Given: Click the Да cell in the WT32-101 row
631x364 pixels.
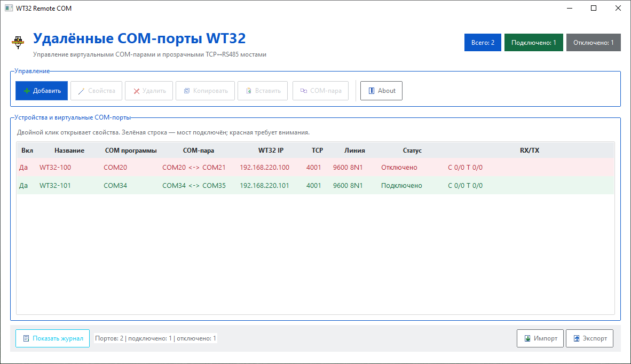Looking at the screenshot, I should tap(23, 185).
